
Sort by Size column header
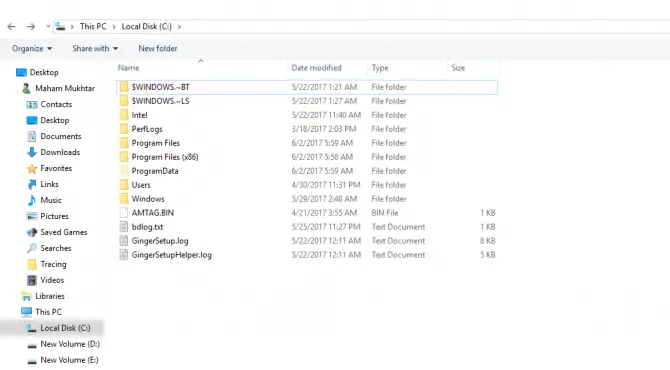click(458, 68)
